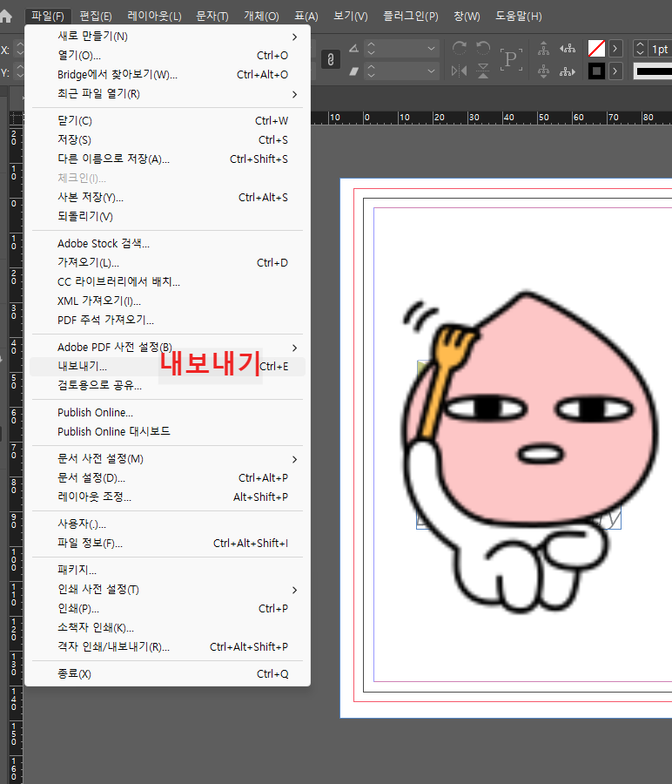The image size is (672, 784).
Task: Click Adobe Stock 검색... menu item
Action: tap(167, 244)
